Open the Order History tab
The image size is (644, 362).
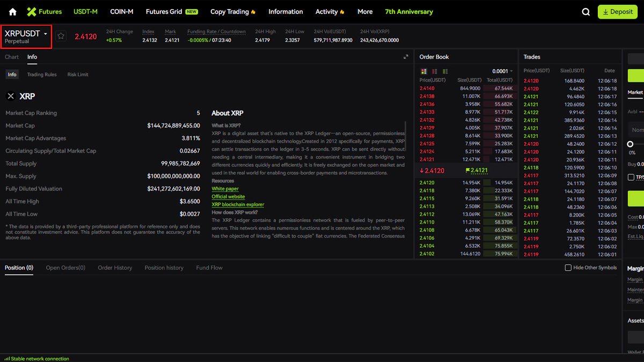(x=114, y=268)
